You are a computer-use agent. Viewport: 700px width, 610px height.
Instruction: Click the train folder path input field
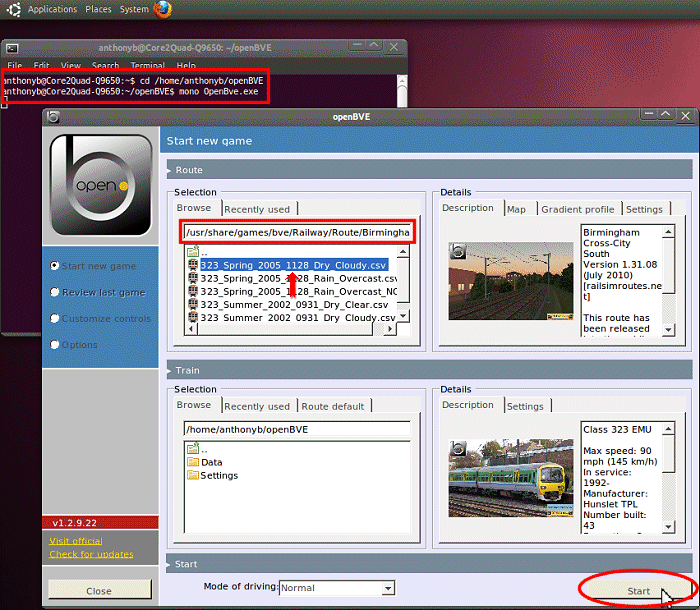pyautogui.click(x=297, y=430)
